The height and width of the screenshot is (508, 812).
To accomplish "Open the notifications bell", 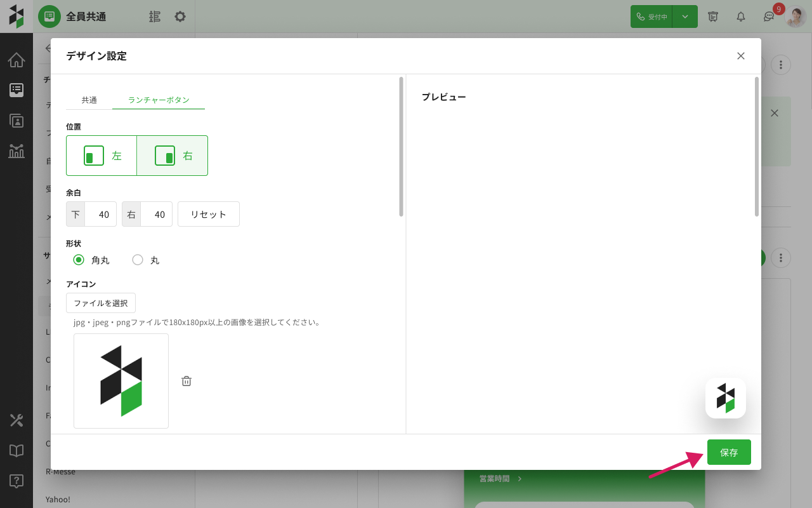I will click(740, 17).
